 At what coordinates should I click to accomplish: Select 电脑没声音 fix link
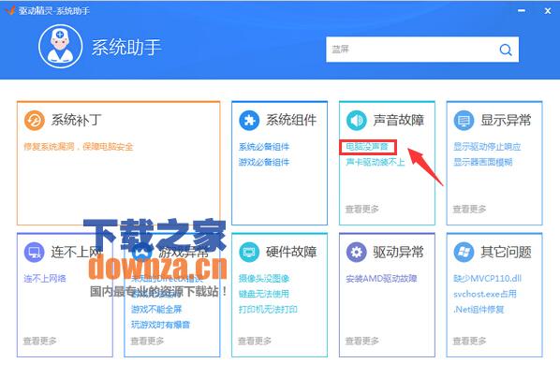(367, 147)
